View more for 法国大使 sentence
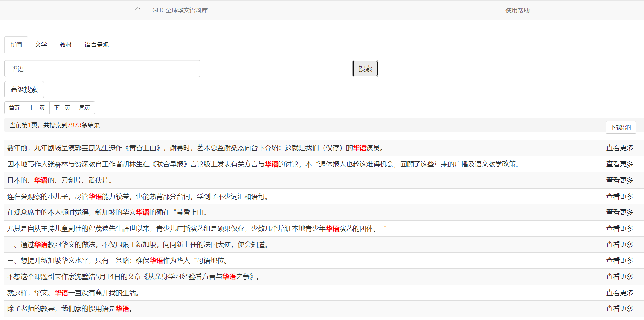644x320 pixels. (620, 245)
